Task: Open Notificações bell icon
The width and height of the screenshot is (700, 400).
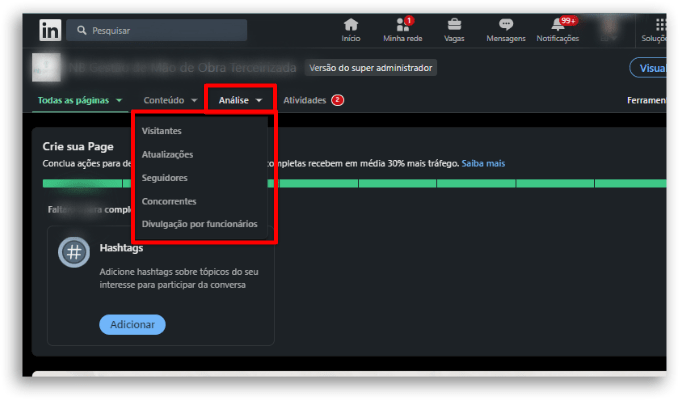Action: 558,24
